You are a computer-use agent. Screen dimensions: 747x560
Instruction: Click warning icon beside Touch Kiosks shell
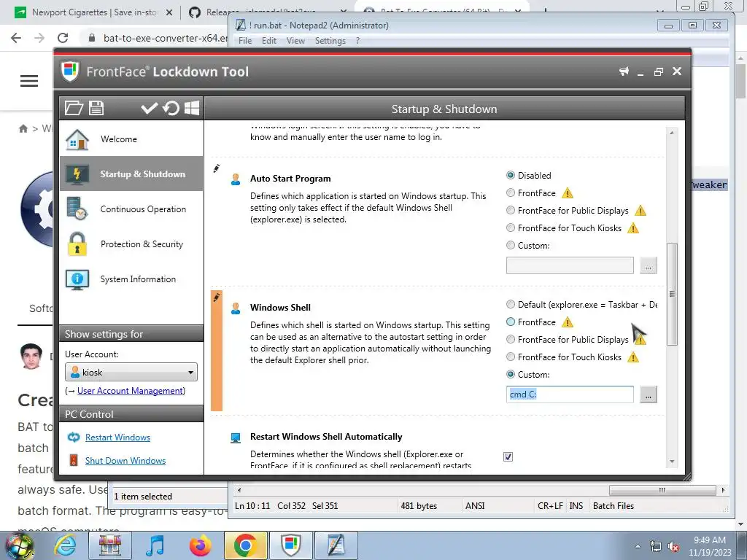(632, 357)
